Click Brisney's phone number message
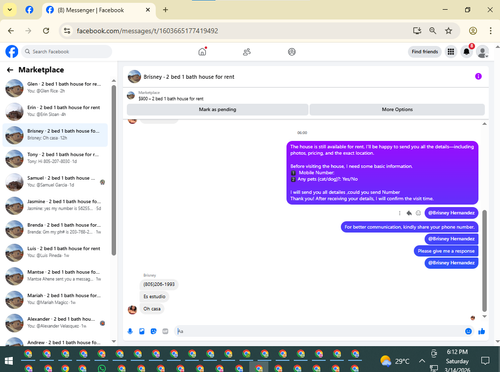Image resolution: width=500 pixels, height=372 pixels. [159, 284]
